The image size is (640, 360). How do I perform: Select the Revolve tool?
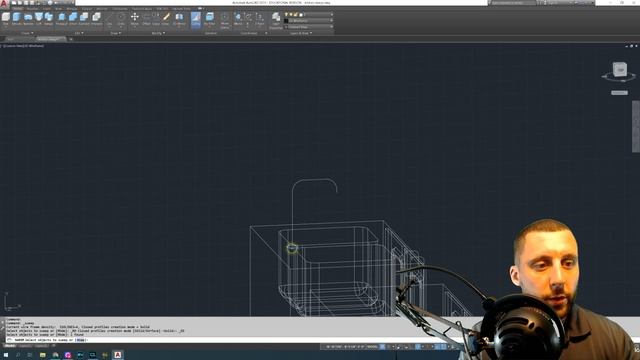click(28, 18)
